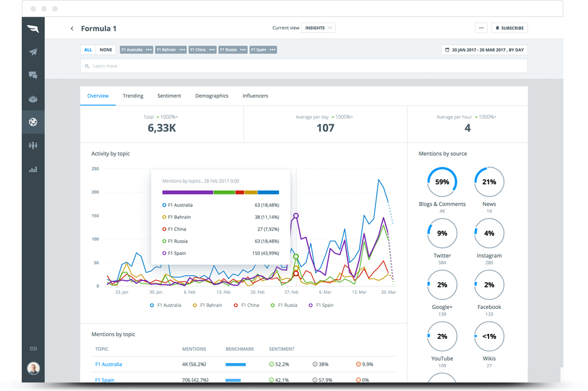Click the 4K (56.2%) mentions cell
This screenshot has width=588, height=391.
point(194,365)
